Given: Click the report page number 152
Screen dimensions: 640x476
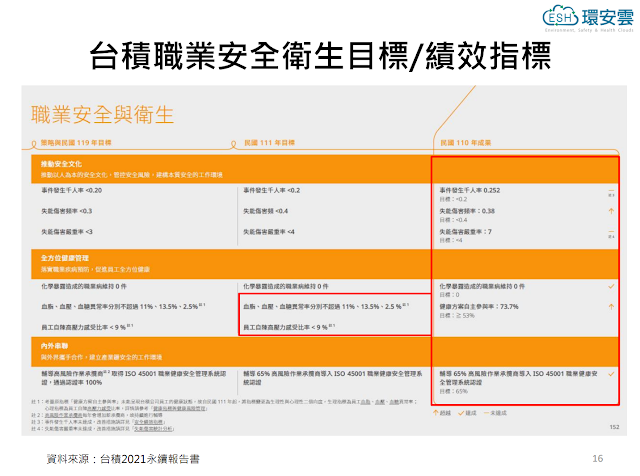Looking at the screenshot, I should (x=614, y=427).
